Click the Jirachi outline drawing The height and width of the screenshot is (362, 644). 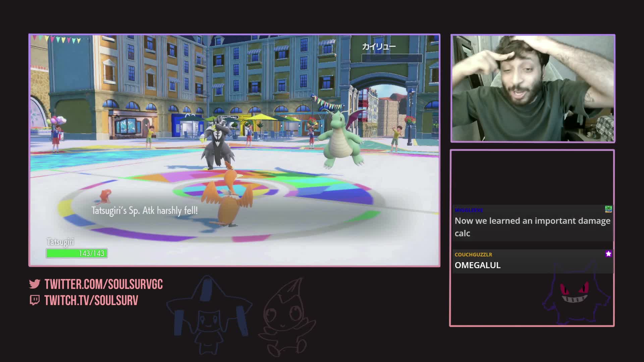[x=209, y=315]
